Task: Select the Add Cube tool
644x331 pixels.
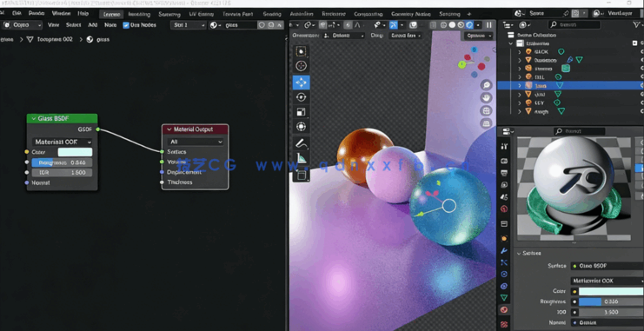Action: coord(301,175)
